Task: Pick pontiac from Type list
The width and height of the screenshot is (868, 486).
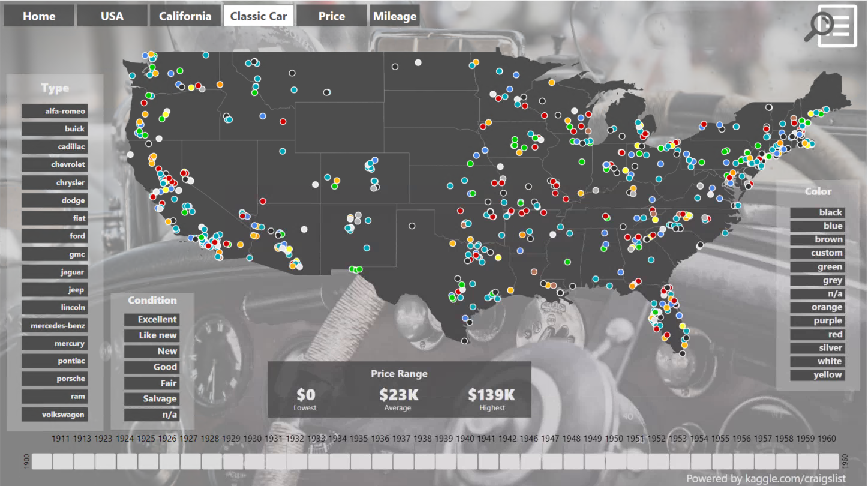Action: coord(55,361)
